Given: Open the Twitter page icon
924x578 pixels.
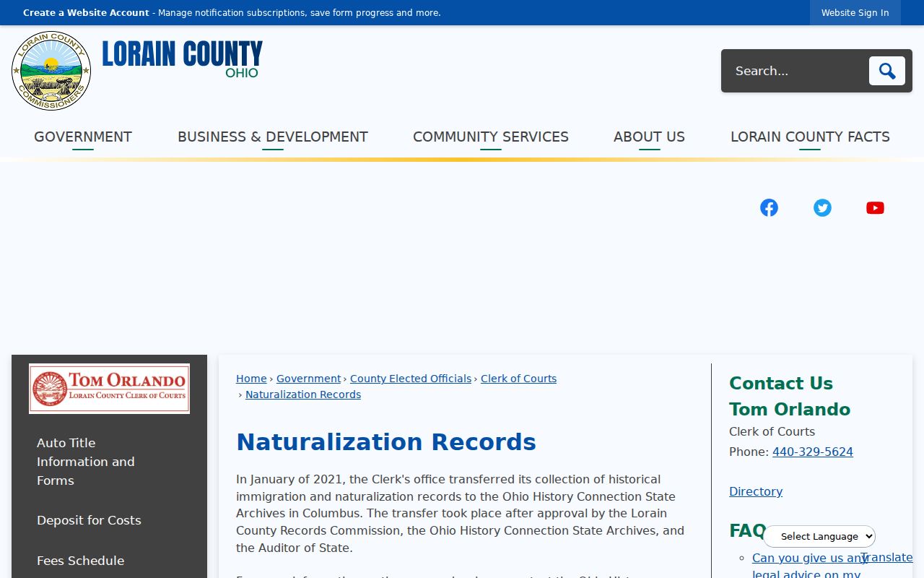Looking at the screenshot, I should point(822,208).
